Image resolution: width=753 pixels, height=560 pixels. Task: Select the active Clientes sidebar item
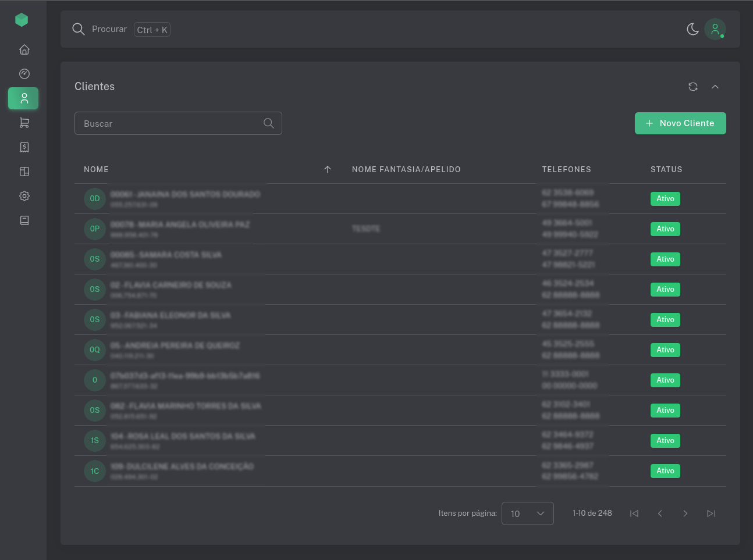(x=24, y=98)
